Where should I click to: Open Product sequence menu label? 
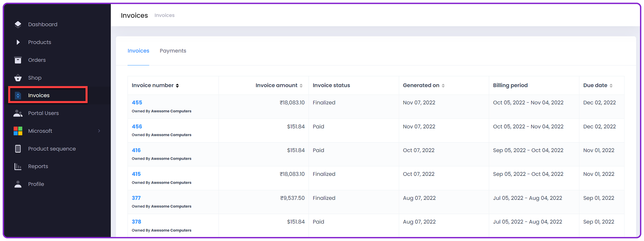tap(52, 149)
